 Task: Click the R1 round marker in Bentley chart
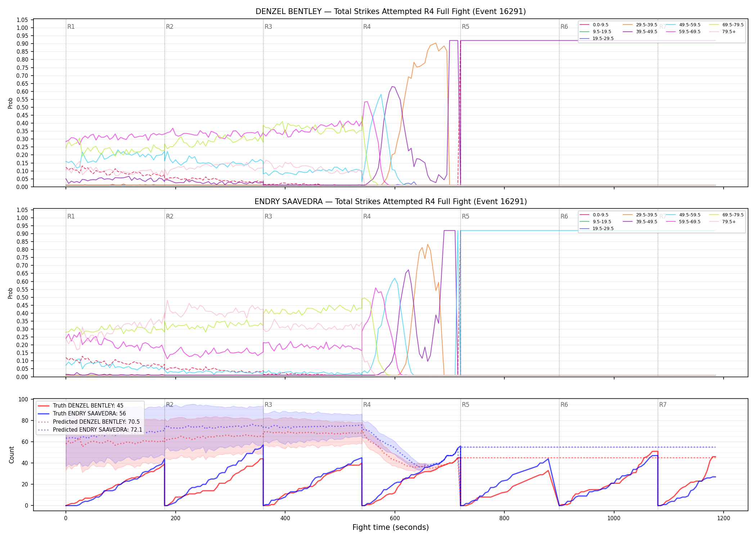[71, 27]
